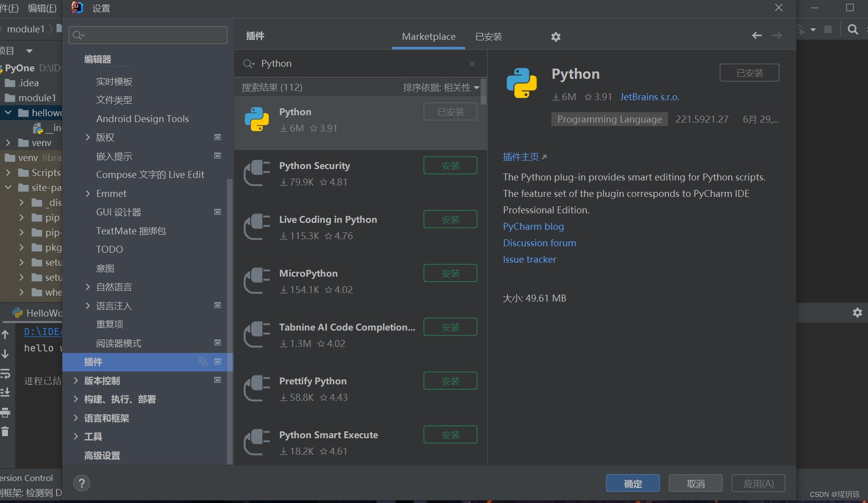Click the Tabnine AI Code Completion icon
This screenshot has width=868, height=503.
[x=257, y=335]
